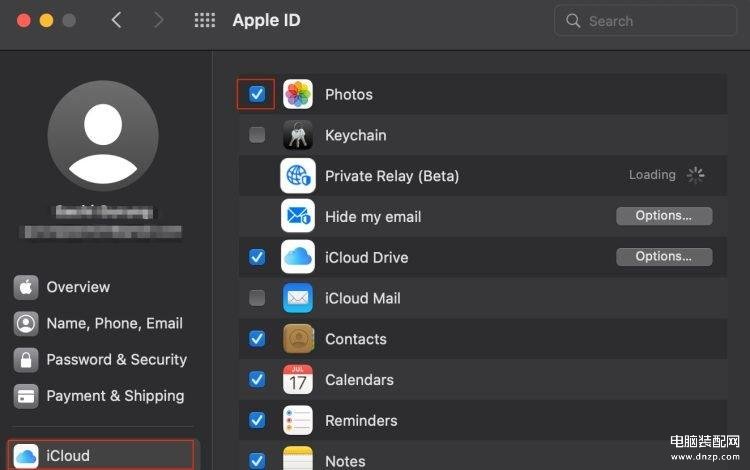
Task: Click the Hide my email icon
Action: (x=298, y=217)
